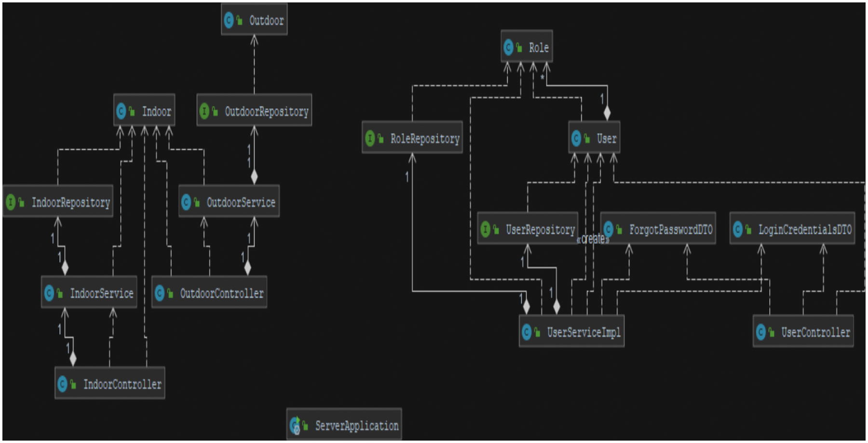Select the UserServiceImpl class node
Screen dimensions: 868x443
pos(572,332)
